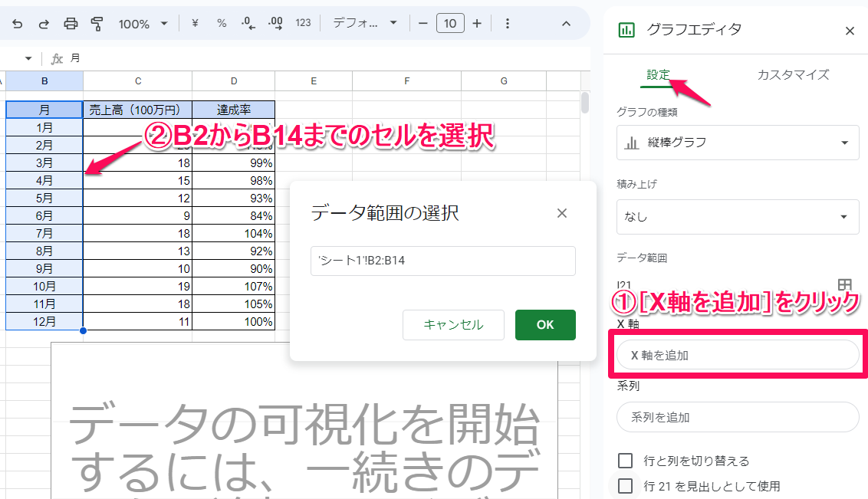Select column C header
The height and width of the screenshot is (499, 868).
[138, 80]
